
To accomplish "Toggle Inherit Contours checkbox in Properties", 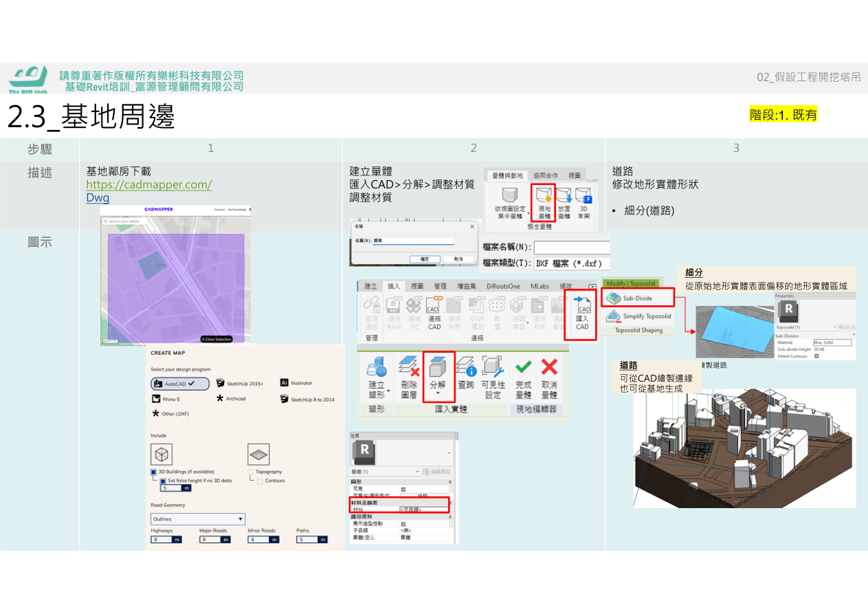I will point(816,356).
